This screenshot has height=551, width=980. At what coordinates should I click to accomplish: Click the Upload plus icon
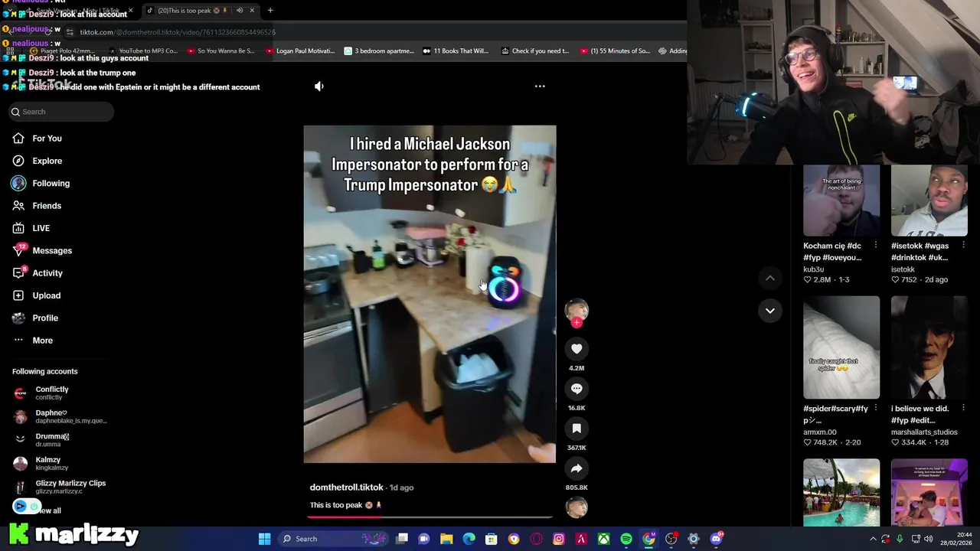(x=18, y=295)
